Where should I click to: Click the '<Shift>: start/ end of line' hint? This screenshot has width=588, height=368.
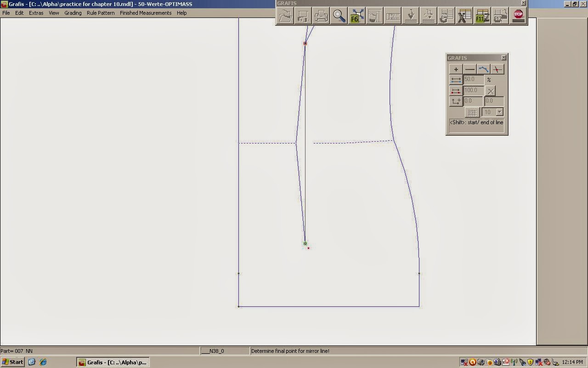[476, 122]
